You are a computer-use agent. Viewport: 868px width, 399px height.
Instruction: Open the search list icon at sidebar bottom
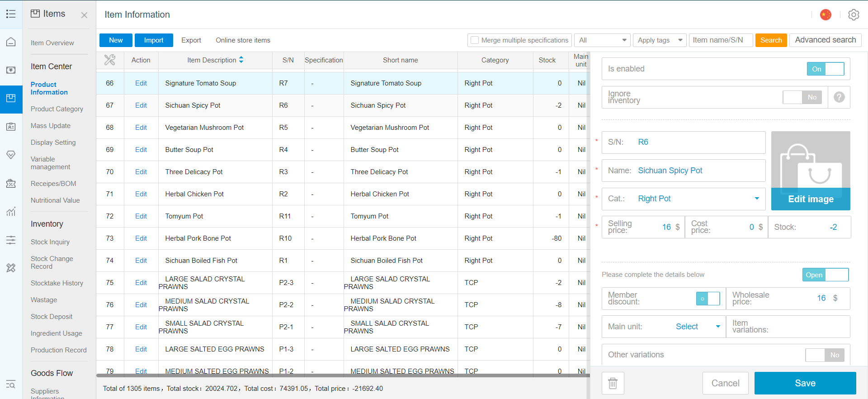point(11,385)
